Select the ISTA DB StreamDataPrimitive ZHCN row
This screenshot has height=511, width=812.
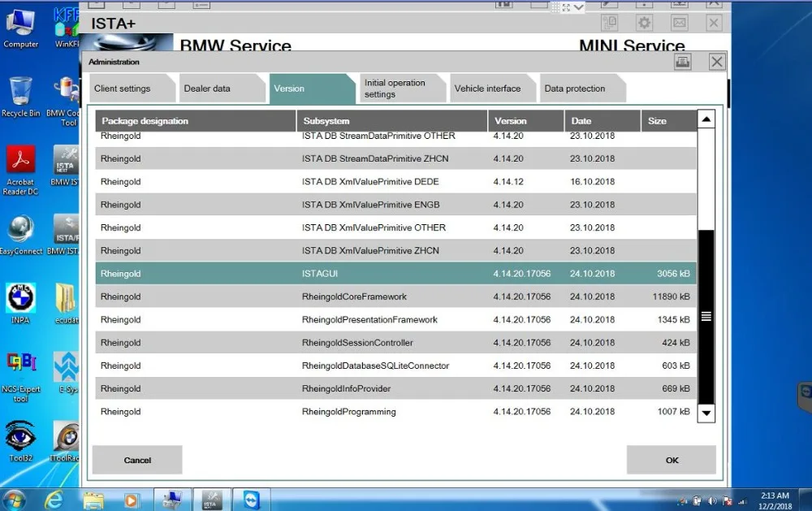point(395,158)
